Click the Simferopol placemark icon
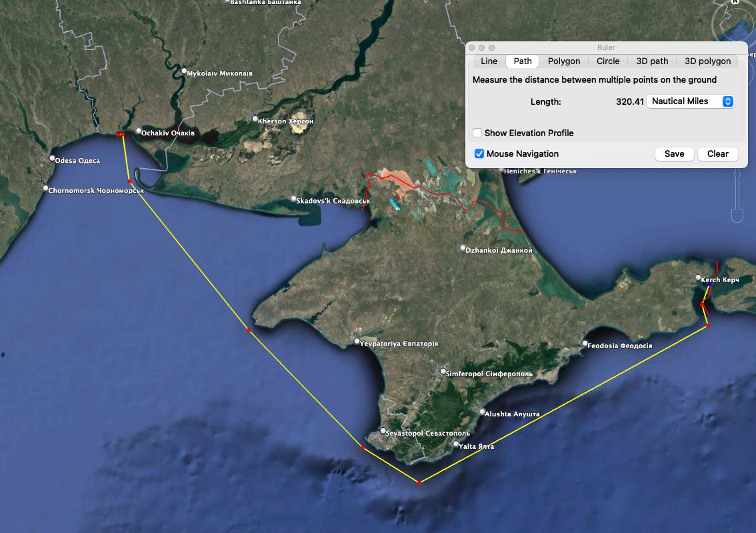 [x=442, y=372]
